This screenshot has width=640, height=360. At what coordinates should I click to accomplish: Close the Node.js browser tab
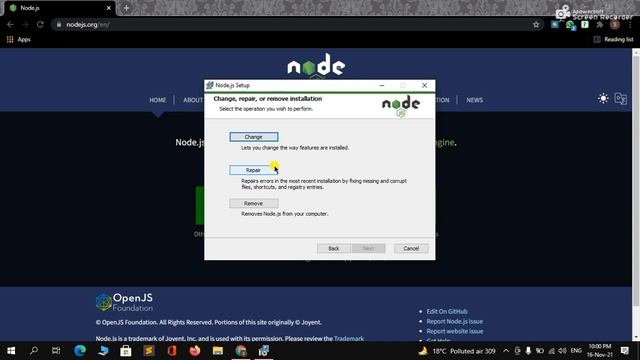click(x=109, y=8)
